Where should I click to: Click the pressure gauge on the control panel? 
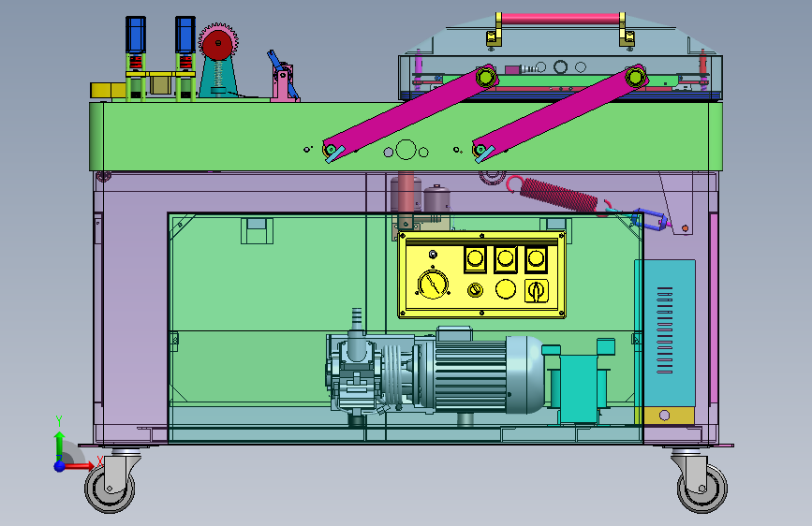click(x=433, y=284)
